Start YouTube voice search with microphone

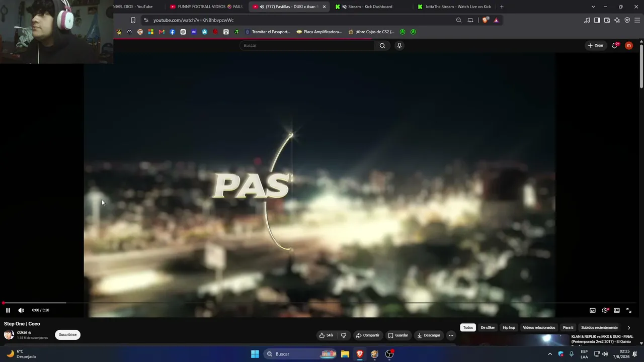(x=399, y=45)
